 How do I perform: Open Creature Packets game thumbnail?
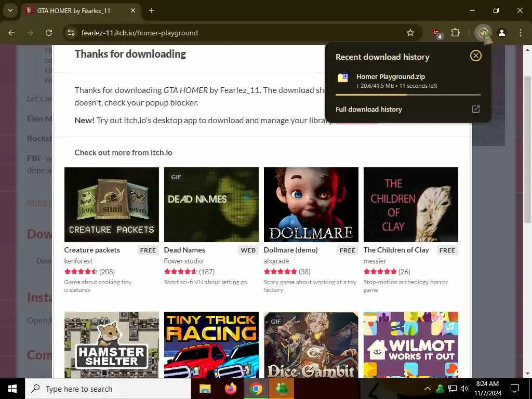pos(112,205)
